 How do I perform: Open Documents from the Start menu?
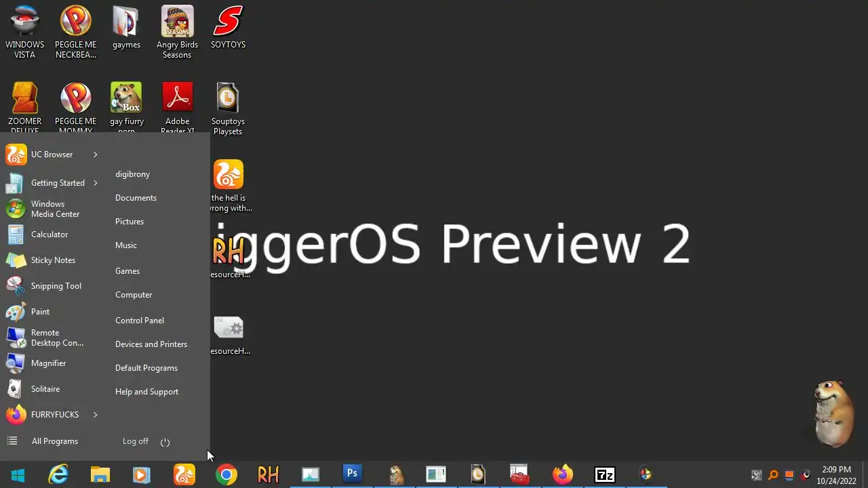pyautogui.click(x=136, y=198)
